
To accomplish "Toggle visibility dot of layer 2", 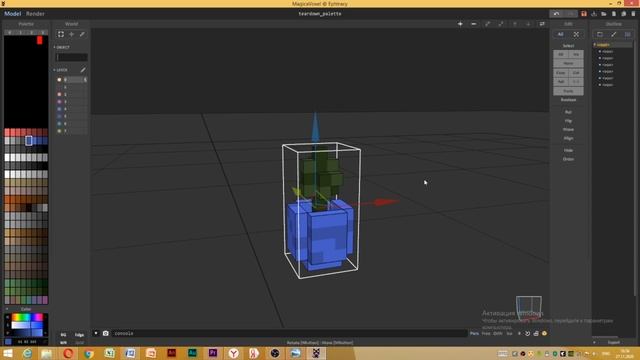I will [59, 94].
